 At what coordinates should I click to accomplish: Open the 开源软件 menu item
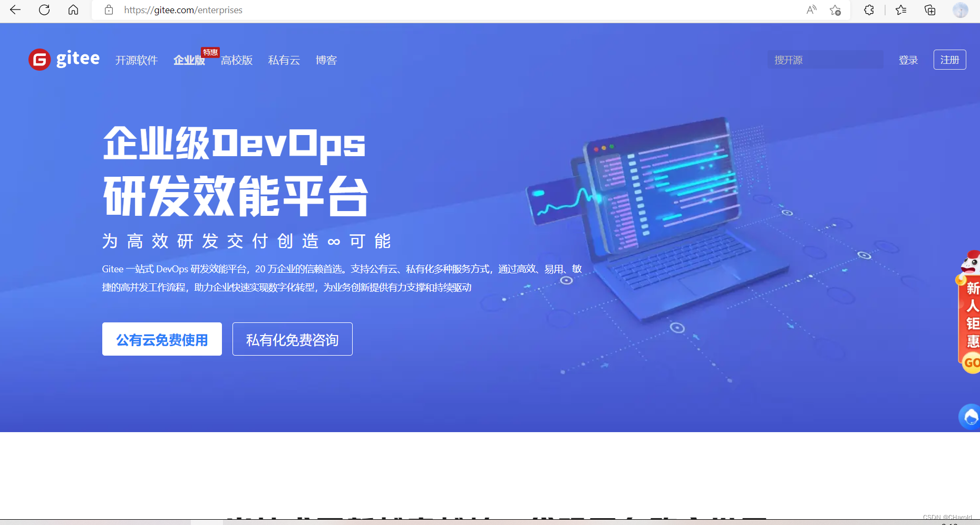coord(137,60)
